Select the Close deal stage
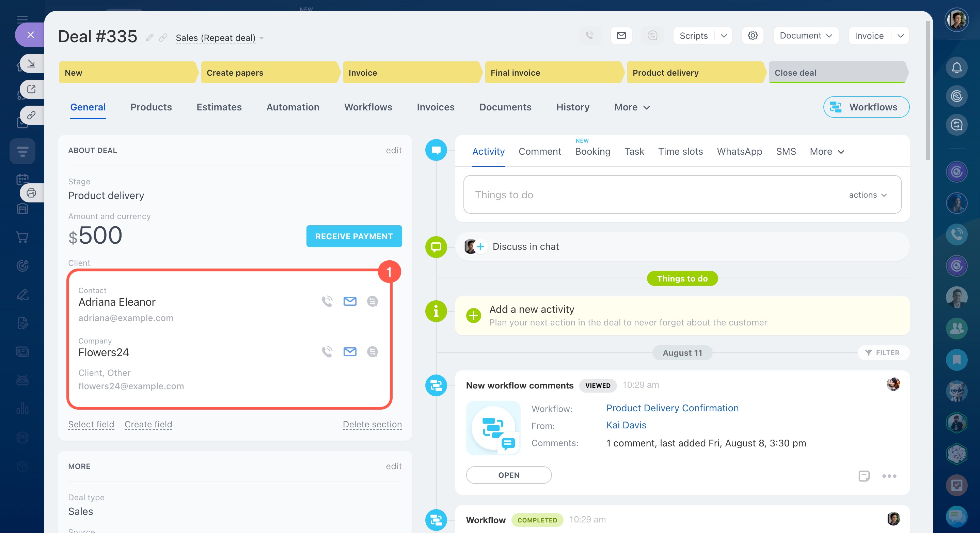Viewport: 980px width, 533px height. pos(837,72)
